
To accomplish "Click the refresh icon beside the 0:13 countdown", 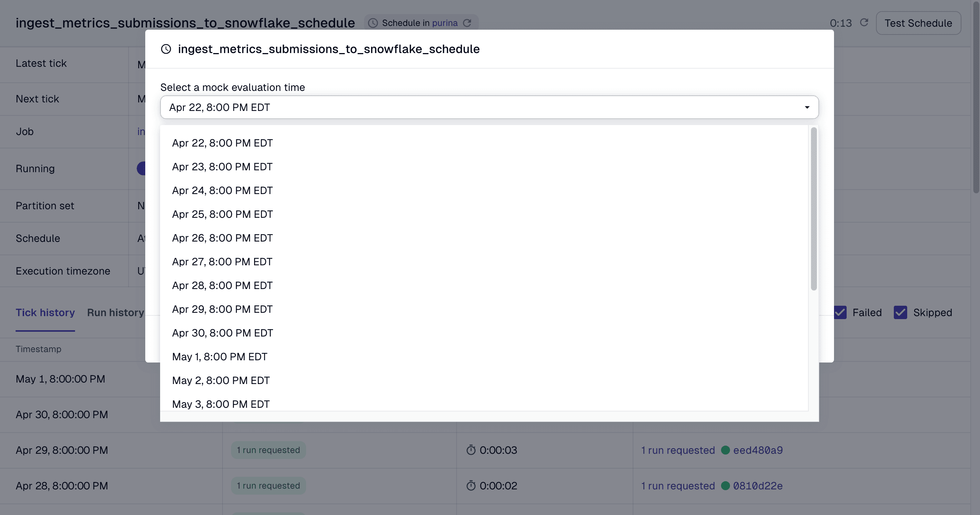I will [864, 23].
